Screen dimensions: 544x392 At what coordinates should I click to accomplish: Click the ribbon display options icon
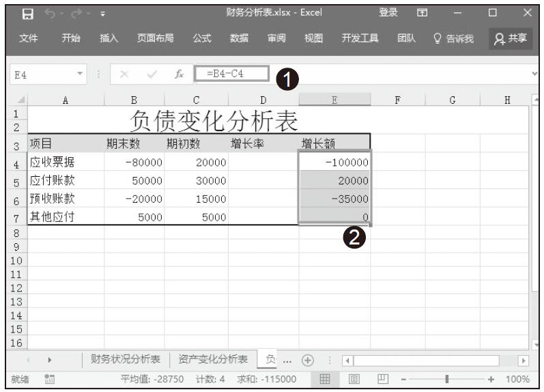tap(423, 13)
